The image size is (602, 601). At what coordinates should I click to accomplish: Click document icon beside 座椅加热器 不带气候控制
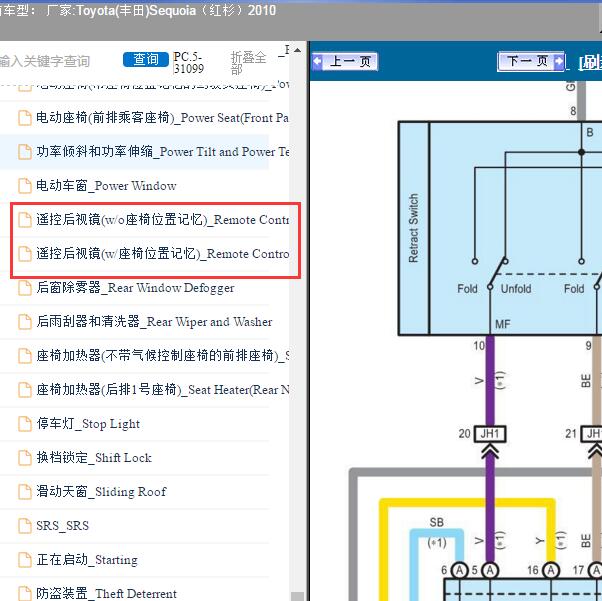pos(25,356)
